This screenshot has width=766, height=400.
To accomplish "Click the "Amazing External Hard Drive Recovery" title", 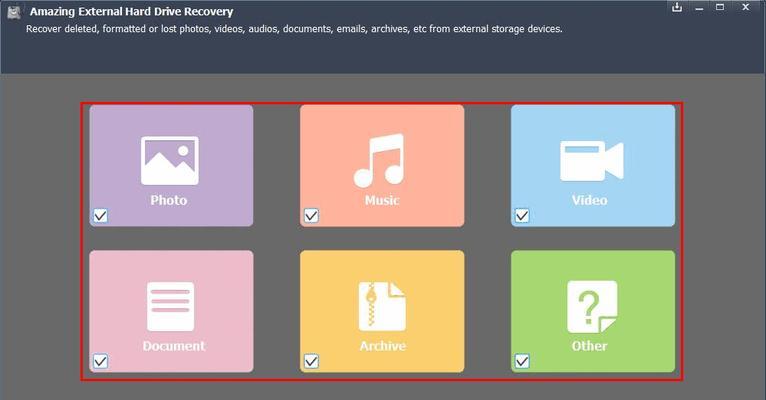I will click(131, 11).
